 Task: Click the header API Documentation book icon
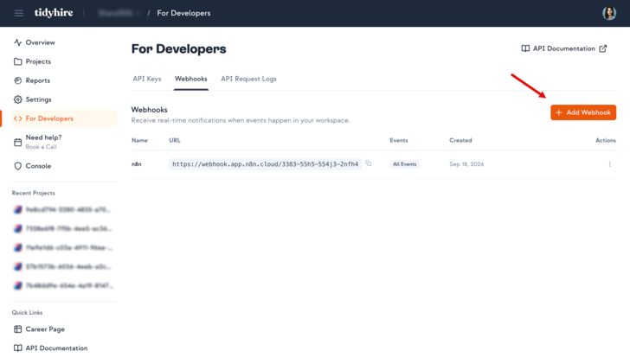pos(525,48)
